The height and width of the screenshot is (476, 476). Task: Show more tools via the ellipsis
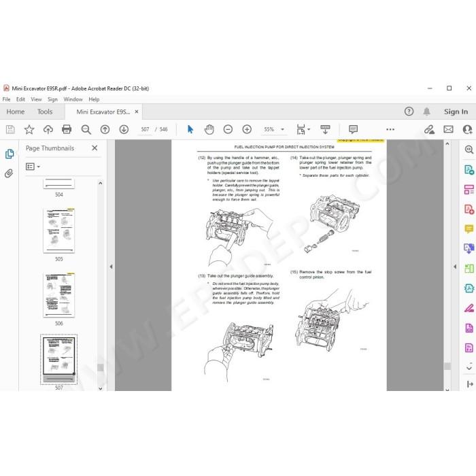(x=390, y=130)
